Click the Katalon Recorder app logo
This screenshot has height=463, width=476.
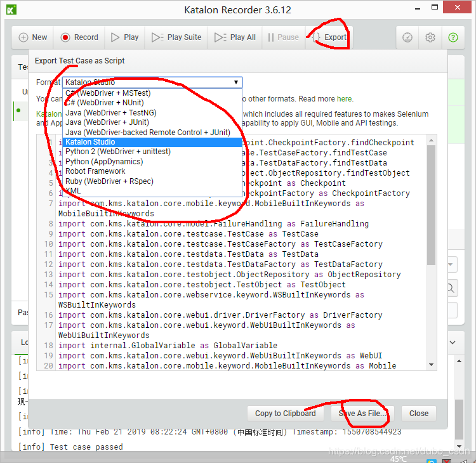(11, 10)
